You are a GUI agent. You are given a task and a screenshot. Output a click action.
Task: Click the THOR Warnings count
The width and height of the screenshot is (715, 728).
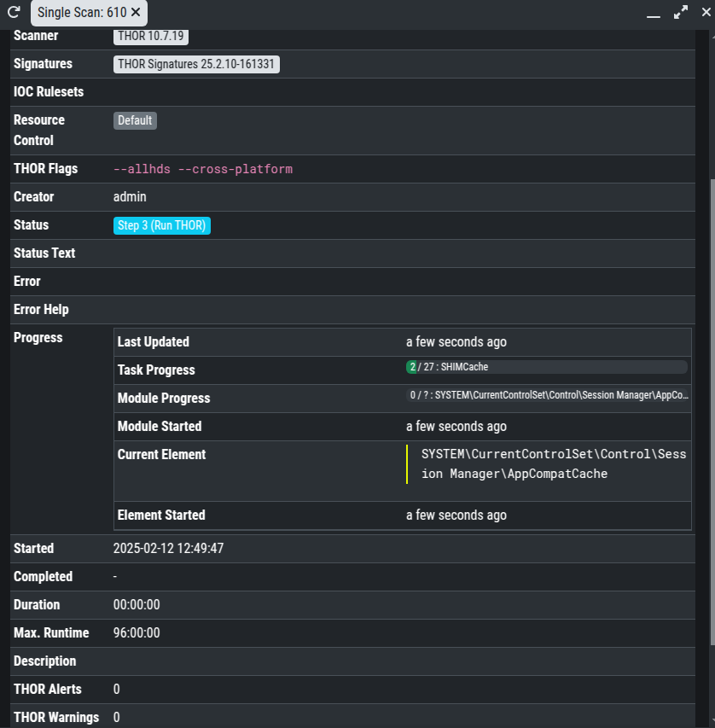click(117, 718)
